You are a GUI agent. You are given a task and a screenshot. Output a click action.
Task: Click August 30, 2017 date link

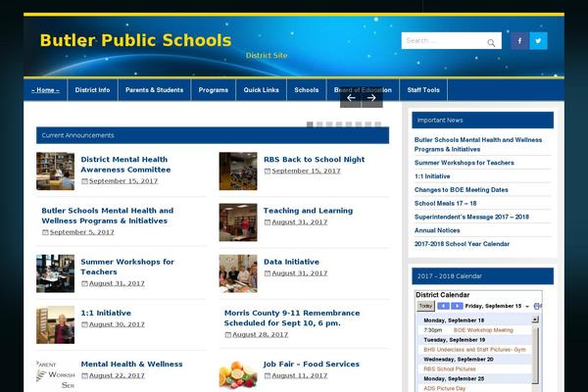[x=117, y=324]
